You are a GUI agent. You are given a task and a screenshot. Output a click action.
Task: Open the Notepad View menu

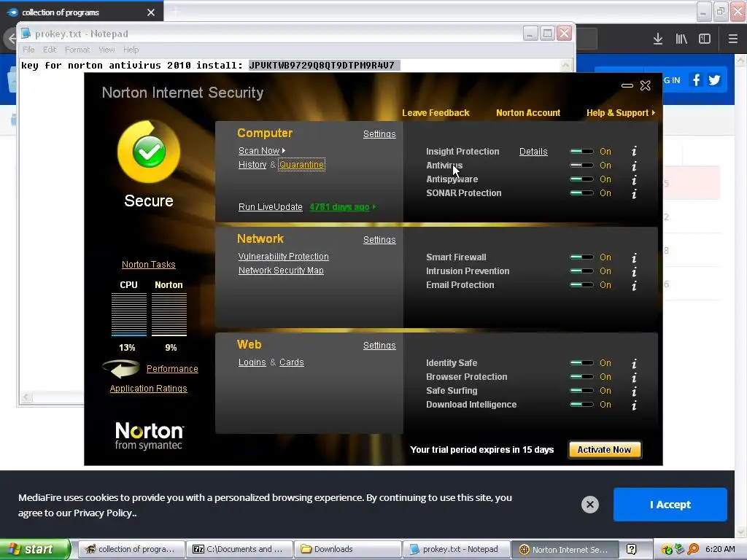(107, 50)
